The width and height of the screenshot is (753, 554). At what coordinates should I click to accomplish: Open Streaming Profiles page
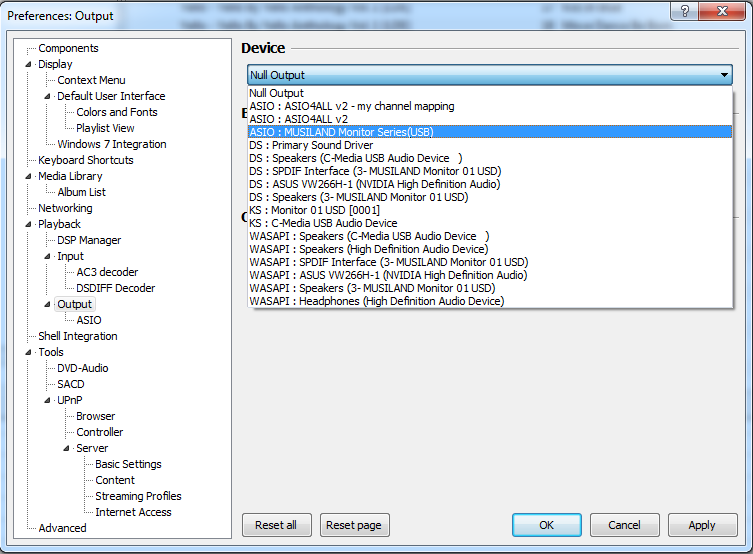click(138, 496)
